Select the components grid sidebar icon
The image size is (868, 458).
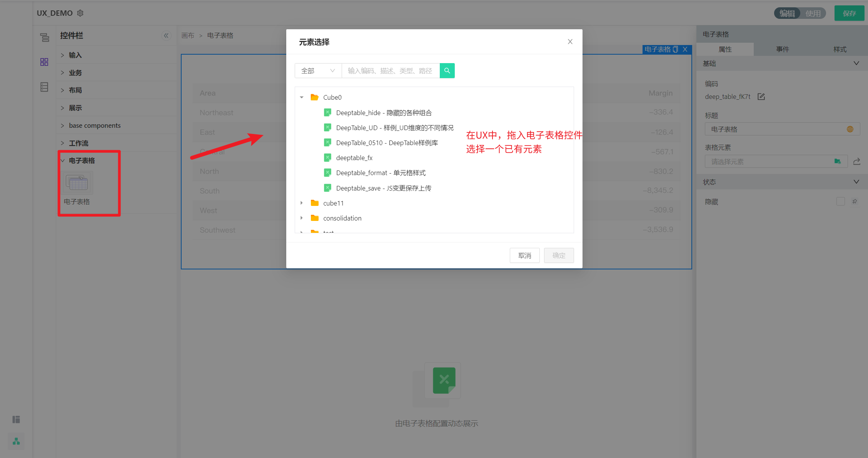coord(44,62)
